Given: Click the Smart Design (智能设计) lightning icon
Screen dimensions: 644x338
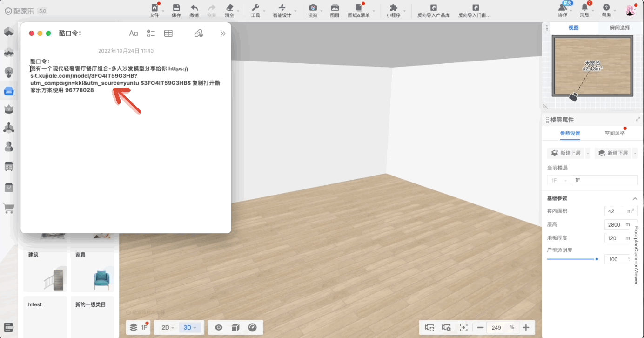Looking at the screenshot, I should point(282,8).
